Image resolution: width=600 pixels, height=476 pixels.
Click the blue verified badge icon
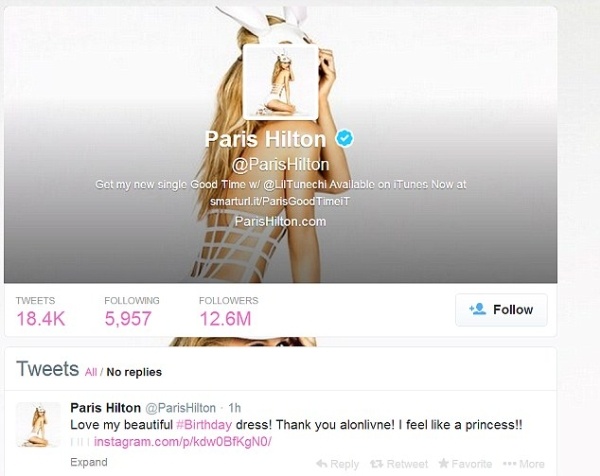click(345, 138)
